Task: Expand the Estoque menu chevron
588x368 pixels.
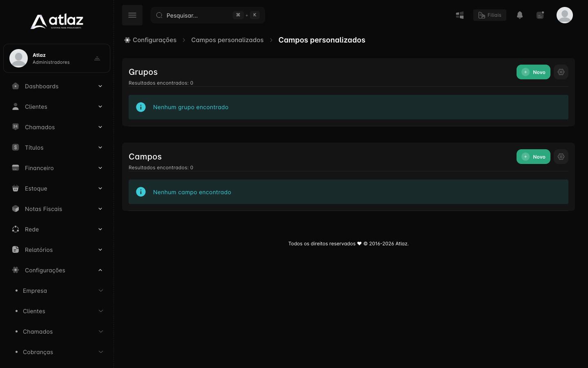Action: pyautogui.click(x=100, y=188)
